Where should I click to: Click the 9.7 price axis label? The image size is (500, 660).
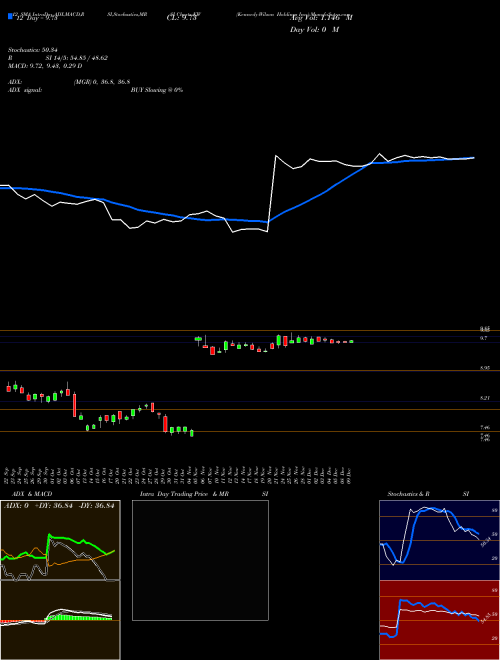484,338
